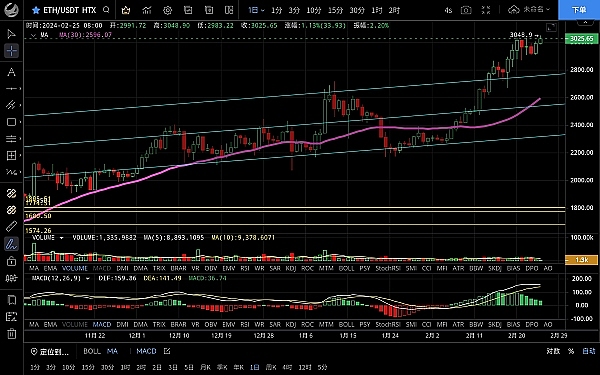Click the 定位到 locate button

pyautogui.click(x=50, y=351)
